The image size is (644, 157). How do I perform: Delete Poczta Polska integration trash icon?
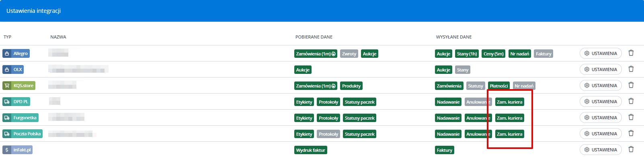tap(631, 133)
